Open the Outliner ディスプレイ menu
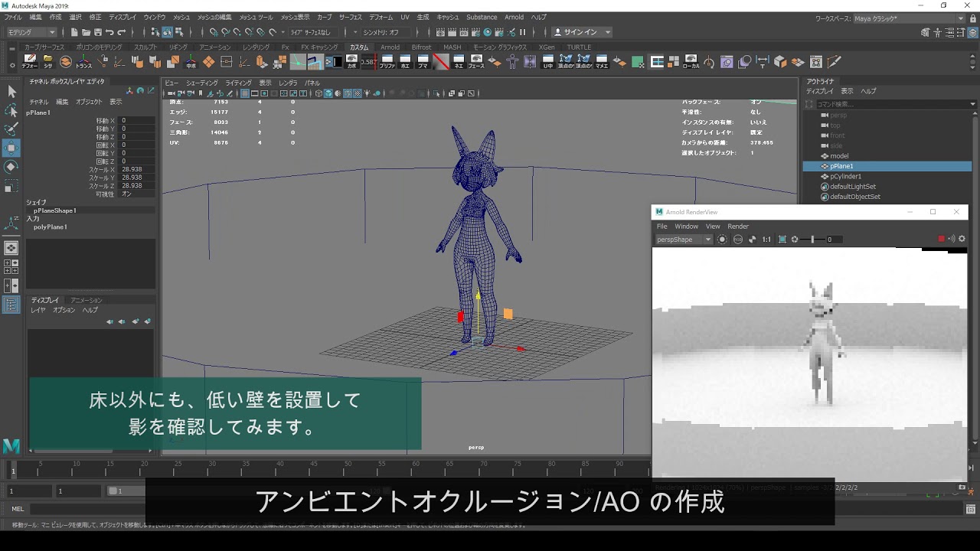 click(x=819, y=91)
